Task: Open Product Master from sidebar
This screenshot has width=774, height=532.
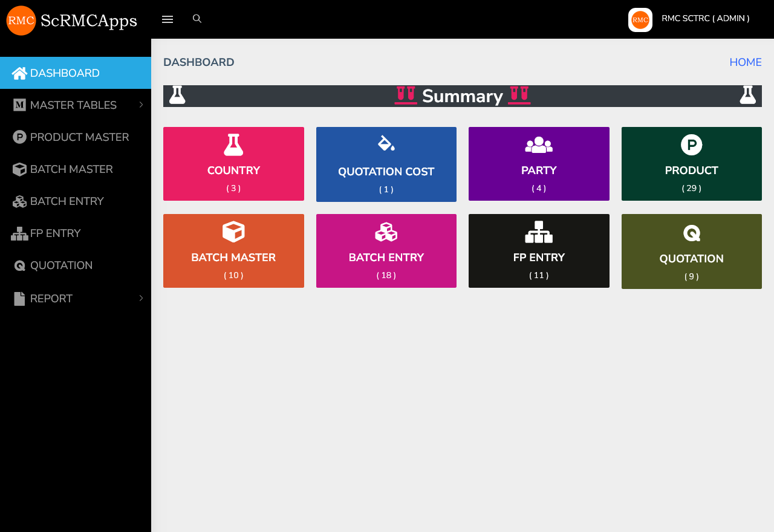Action: 79,137
